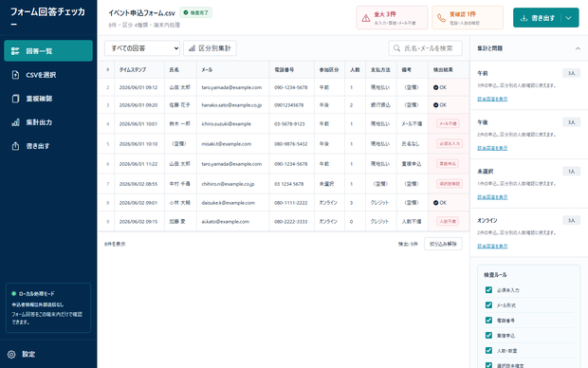Click the メール不備 tag on row 4
Screen dimensions: 588x368
pos(448,123)
